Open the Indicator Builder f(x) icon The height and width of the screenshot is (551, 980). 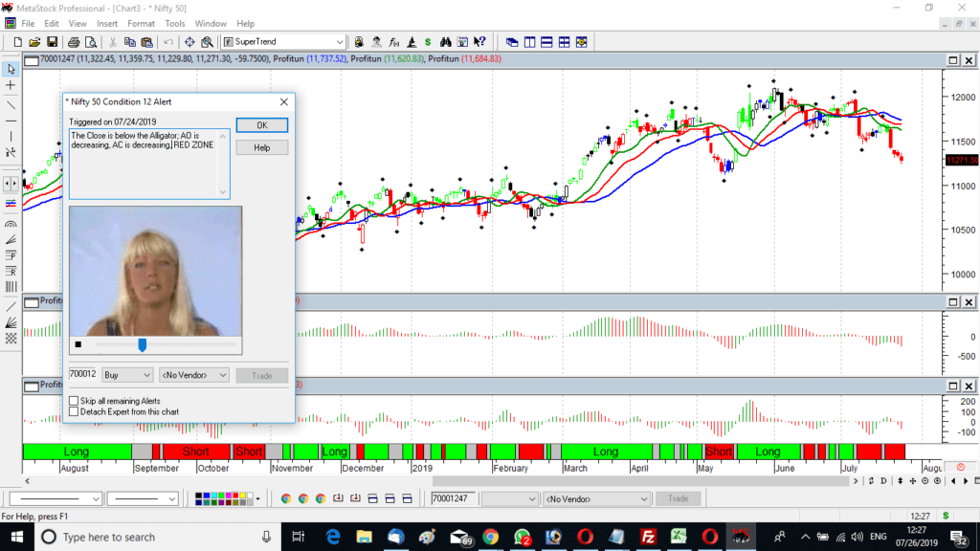(393, 42)
